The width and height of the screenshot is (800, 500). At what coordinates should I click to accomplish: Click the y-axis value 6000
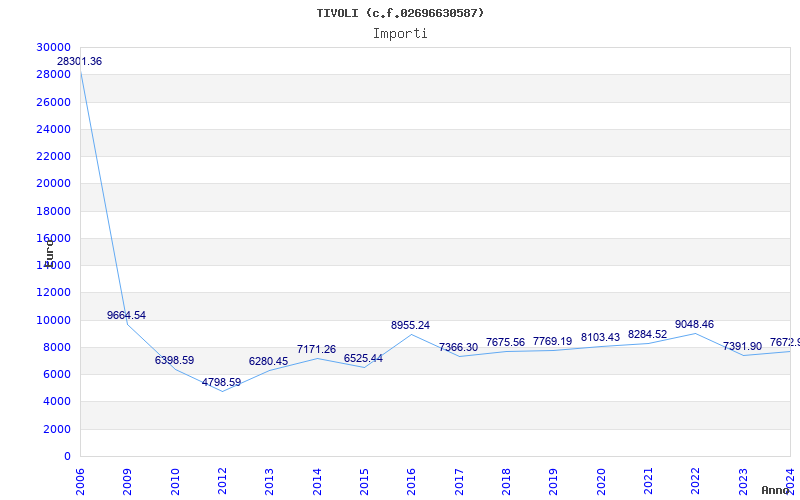coord(57,374)
